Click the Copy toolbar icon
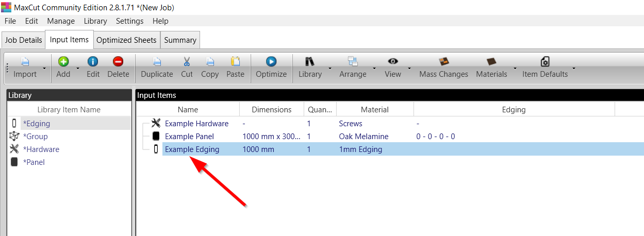Screen dimensions: 644x236 point(210,62)
